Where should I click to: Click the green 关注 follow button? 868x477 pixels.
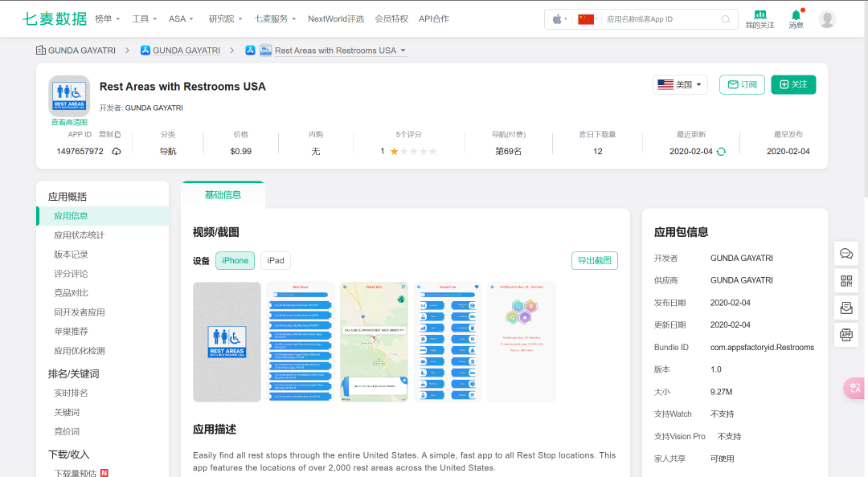(793, 84)
